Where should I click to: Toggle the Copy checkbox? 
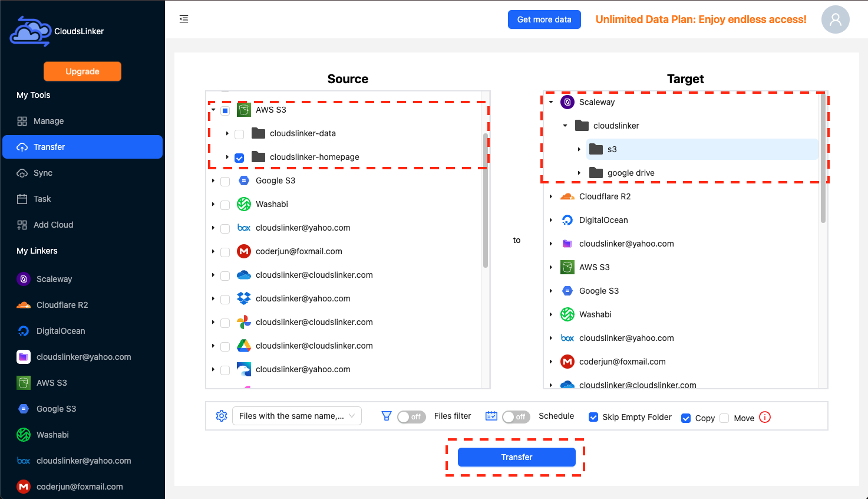[686, 418]
